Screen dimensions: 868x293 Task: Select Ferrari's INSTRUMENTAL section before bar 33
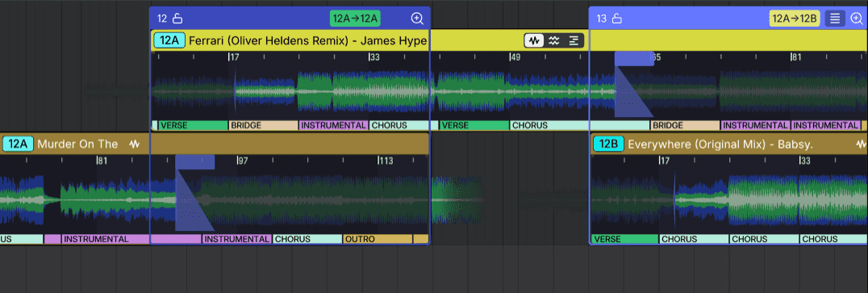point(334,125)
